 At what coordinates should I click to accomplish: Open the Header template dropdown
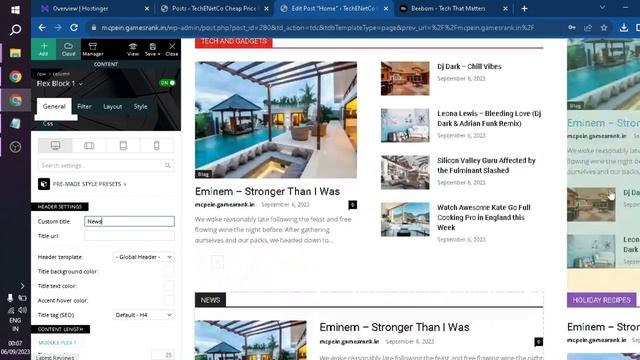click(x=143, y=257)
